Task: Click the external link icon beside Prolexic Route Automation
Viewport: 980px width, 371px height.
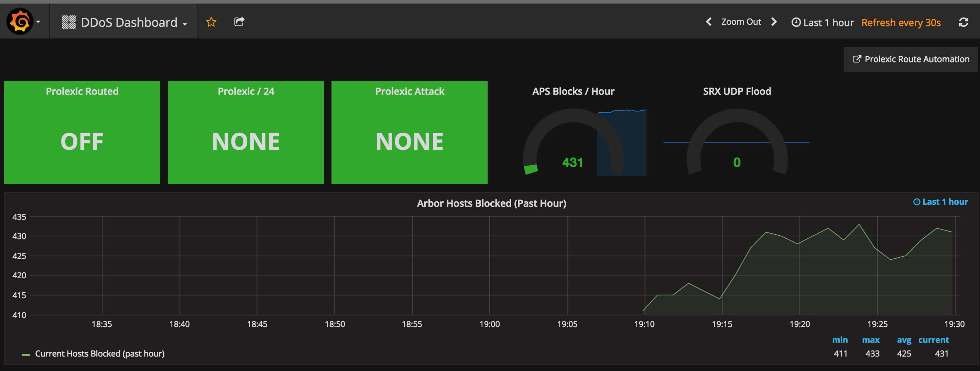Action: 857,59
